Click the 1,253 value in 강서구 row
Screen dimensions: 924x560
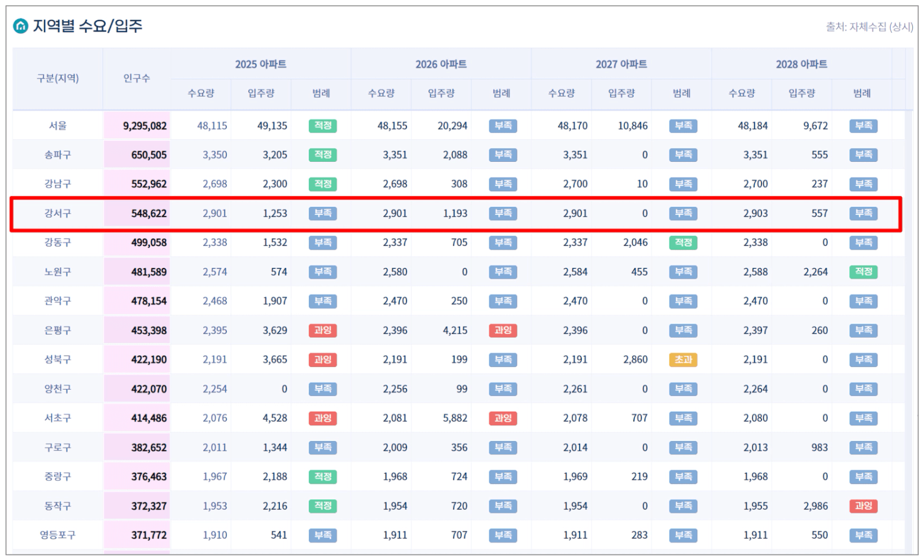click(275, 213)
